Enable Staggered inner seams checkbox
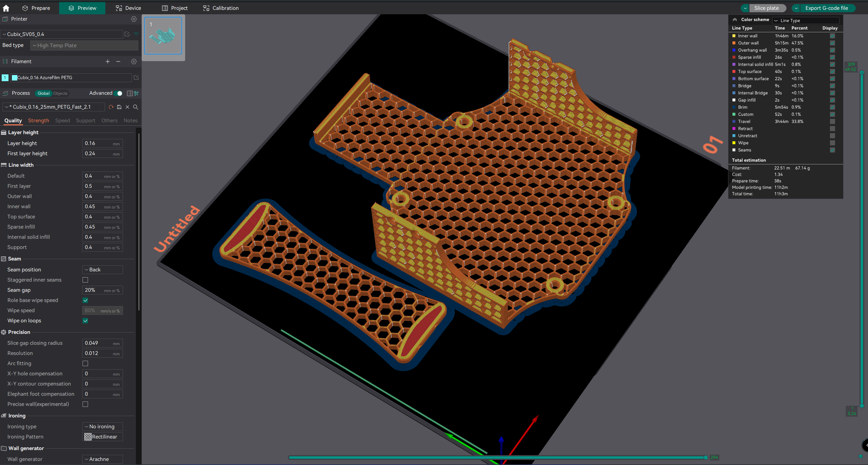868x465 pixels. pos(85,280)
